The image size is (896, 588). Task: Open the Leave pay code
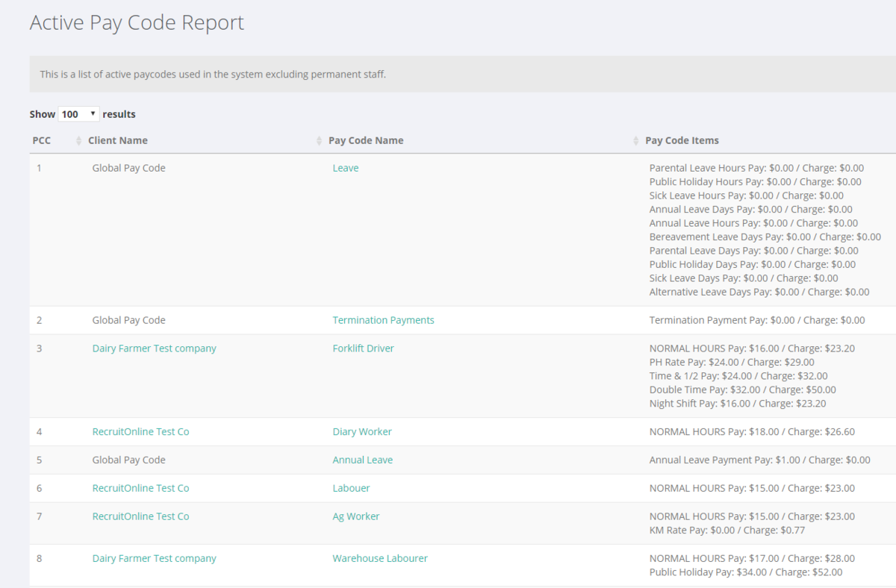click(x=345, y=168)
